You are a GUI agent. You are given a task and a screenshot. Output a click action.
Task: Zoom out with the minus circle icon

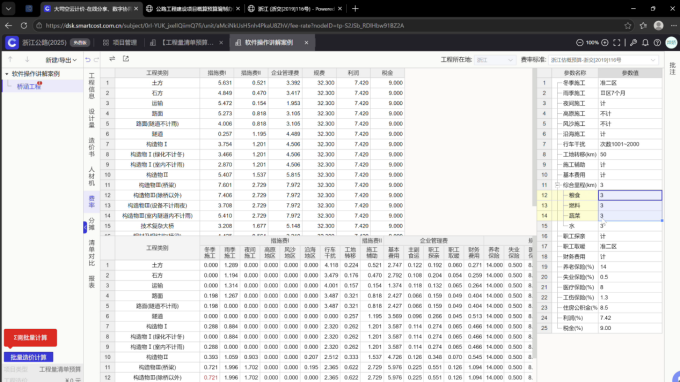point(579,42)
